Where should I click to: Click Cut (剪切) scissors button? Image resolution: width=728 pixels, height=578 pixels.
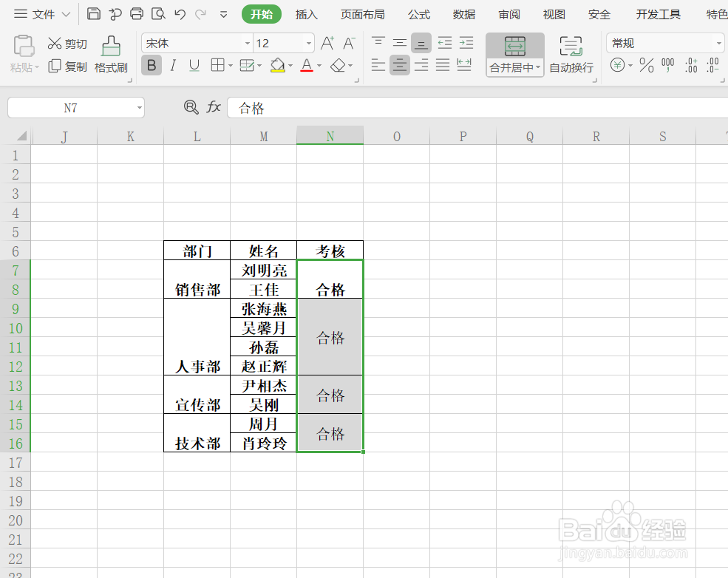point(67,44)
